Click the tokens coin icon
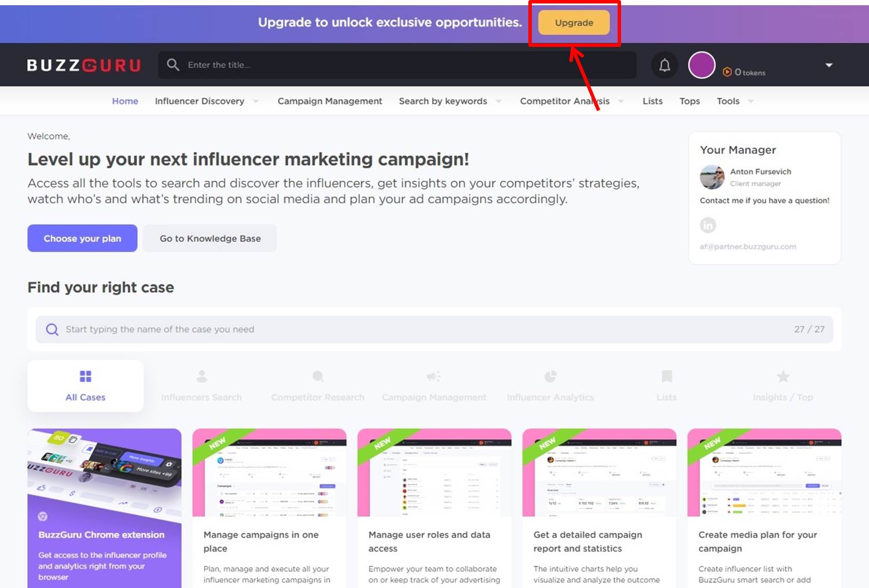The image size is (869, 588). pyautogui.click(x=727, y=72)
